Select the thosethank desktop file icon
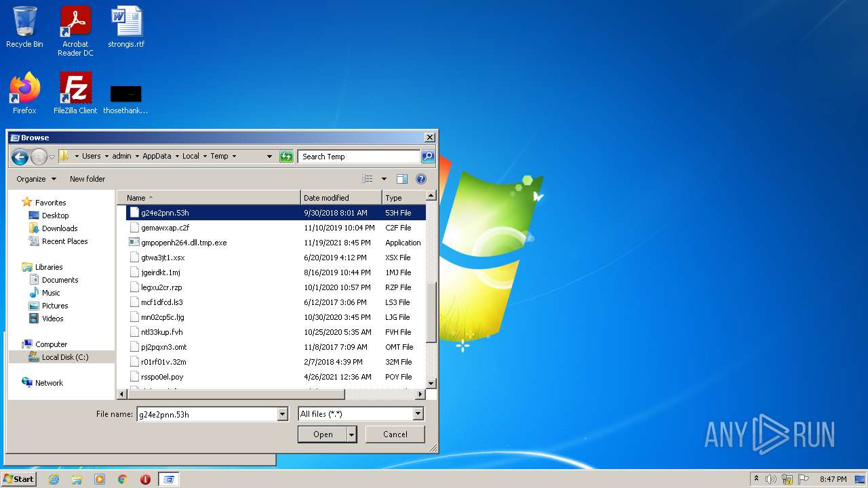 tap(125, 98)
